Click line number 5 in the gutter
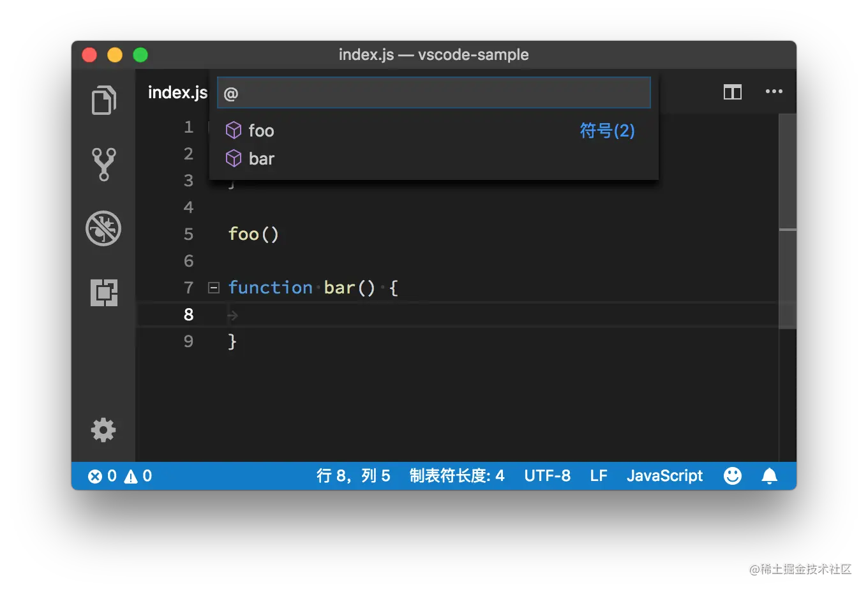868x592 pixels. tap(188, 234)
